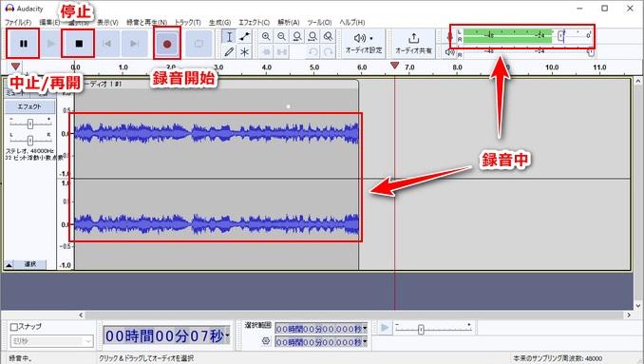This screenshot has width=644, height=364.
Task: Click the Undo arrow icon
Action: 313,51
